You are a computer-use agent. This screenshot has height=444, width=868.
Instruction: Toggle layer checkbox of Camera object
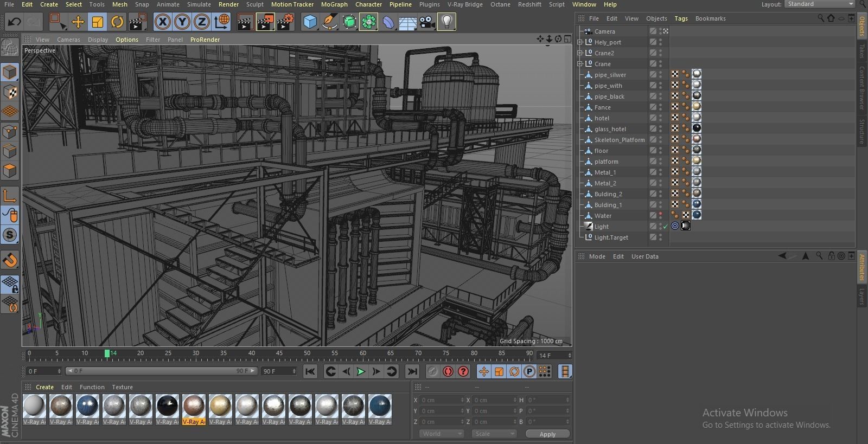coord(653,31)
